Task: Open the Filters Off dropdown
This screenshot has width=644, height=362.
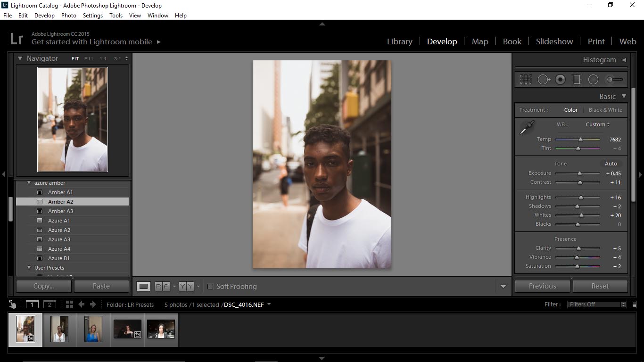Action: pos(597,304)
